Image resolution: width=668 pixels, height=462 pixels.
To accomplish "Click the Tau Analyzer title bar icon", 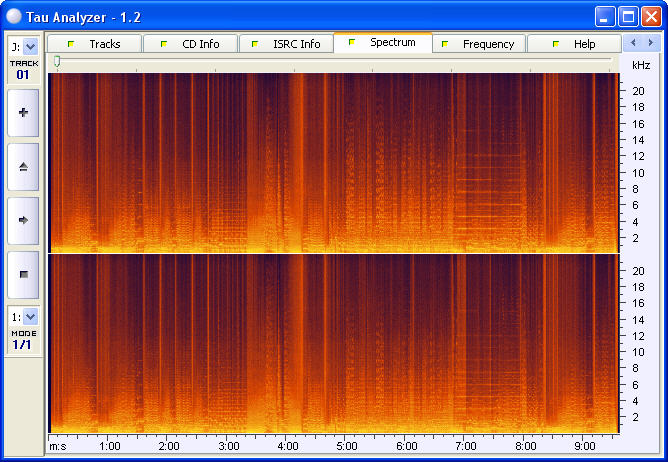I will [14, 16].
